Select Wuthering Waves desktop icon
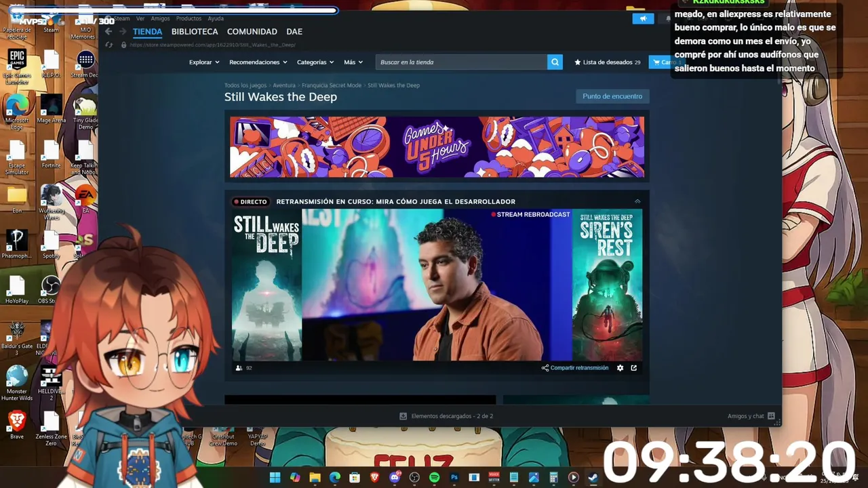The image size is (868, 488). click(52, 202)
